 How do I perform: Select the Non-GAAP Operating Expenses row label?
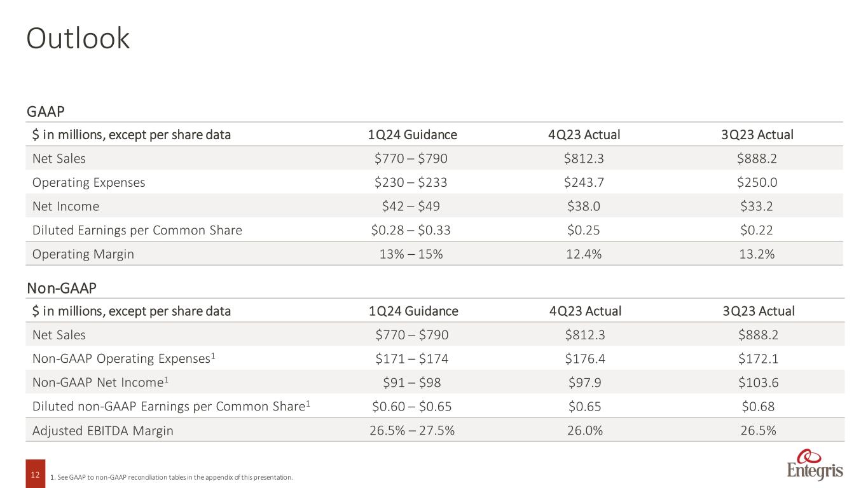pos(123,358)
